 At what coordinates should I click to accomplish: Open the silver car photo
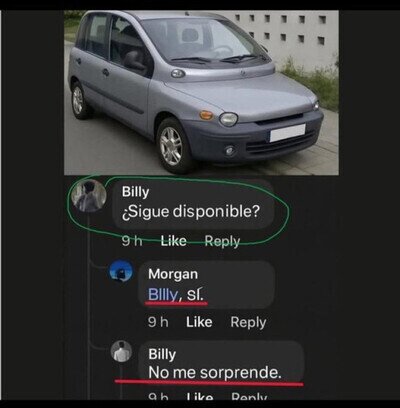[201, 92]
